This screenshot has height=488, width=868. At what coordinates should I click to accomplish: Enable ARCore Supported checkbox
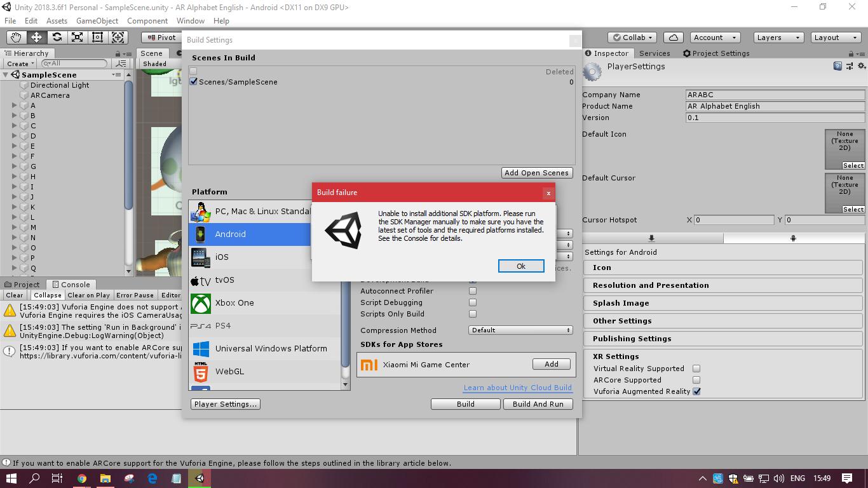click(696, 380)
